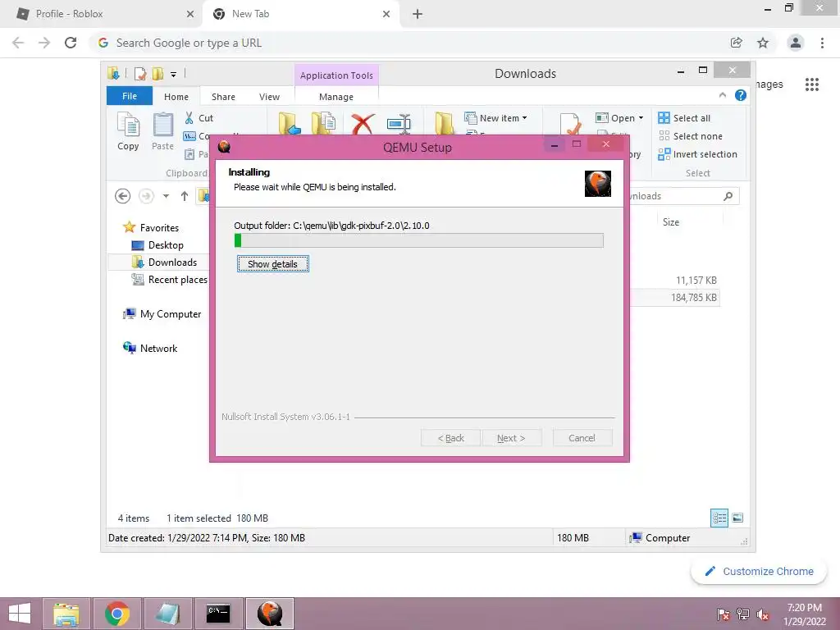This screenshot has width=840, height=630.
Task: Click the Move to folder icon
Action: coord(290,123)
